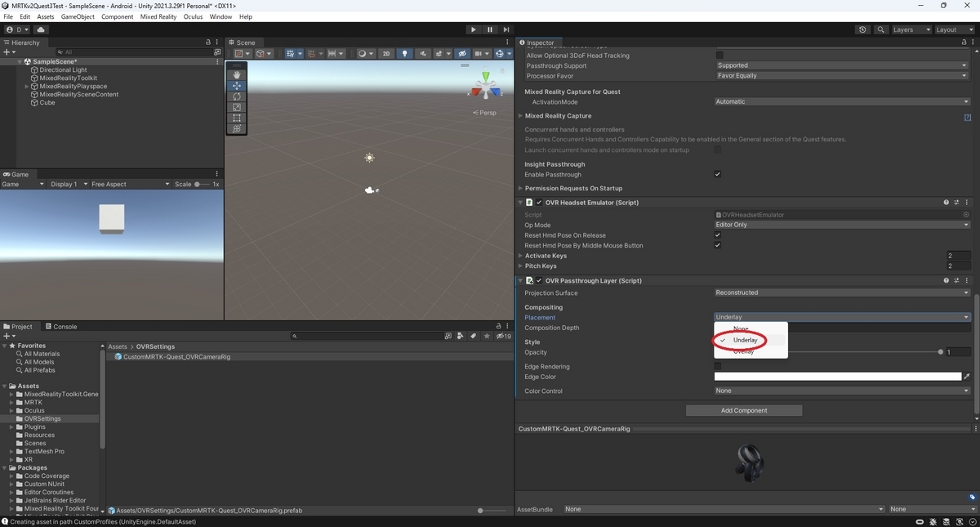Toggle scene audio icon

click(423, 54)
